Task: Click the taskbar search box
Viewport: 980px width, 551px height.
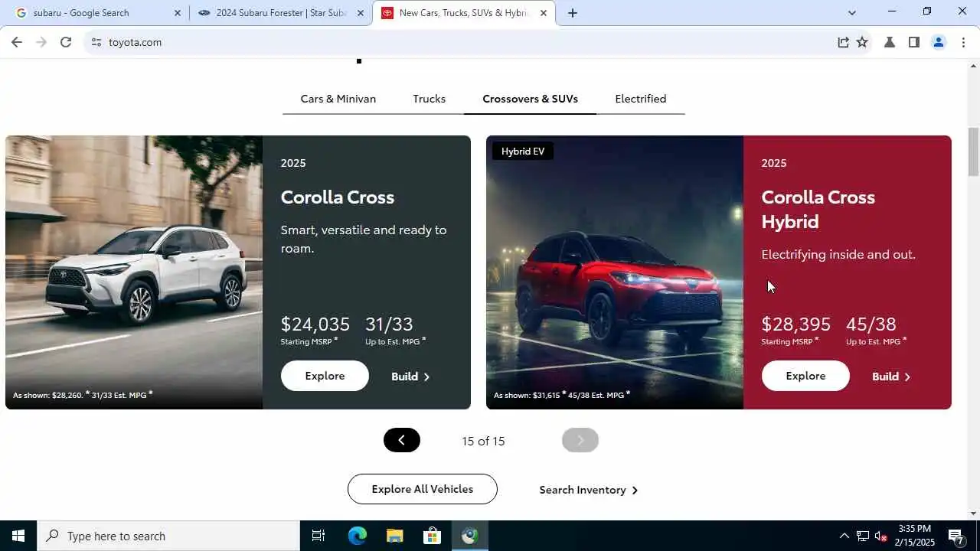Action: [x=168, y=536]
